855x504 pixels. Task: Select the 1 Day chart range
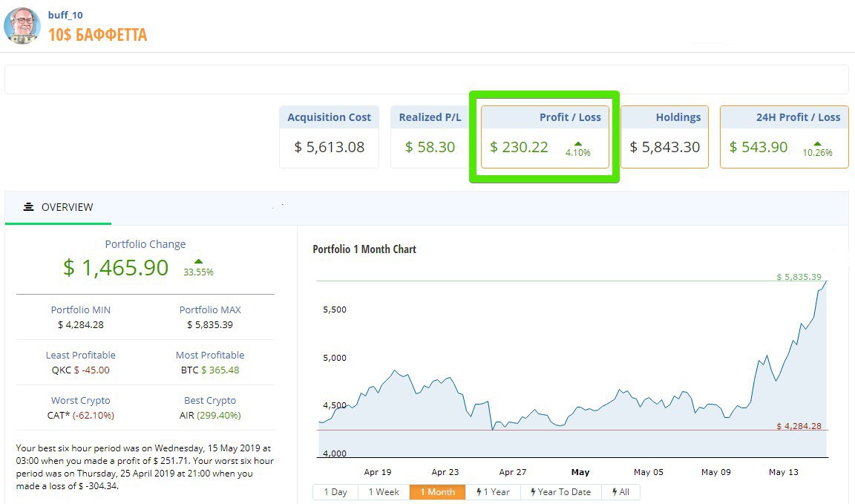click(335, 492)
